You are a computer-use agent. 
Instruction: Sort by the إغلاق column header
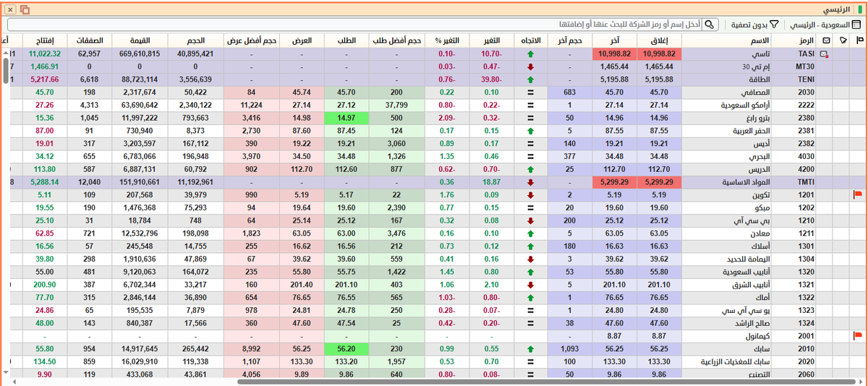click(659, 40)
